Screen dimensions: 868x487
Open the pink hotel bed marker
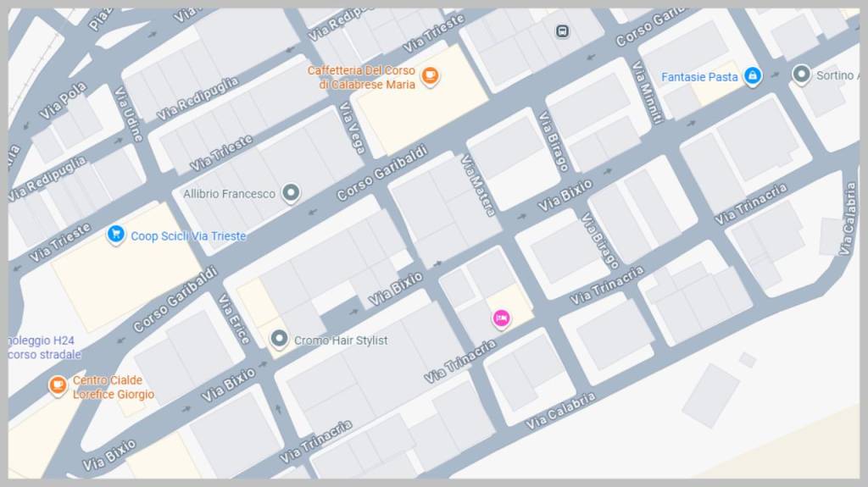502,318
